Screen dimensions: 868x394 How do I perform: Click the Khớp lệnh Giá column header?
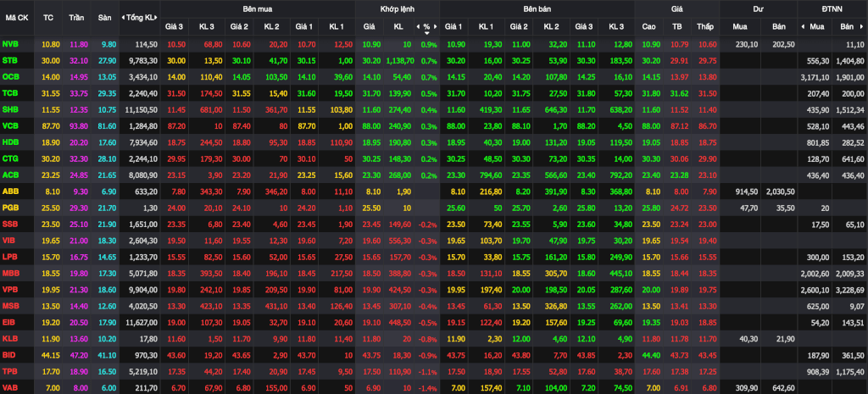tap(370, 26)
